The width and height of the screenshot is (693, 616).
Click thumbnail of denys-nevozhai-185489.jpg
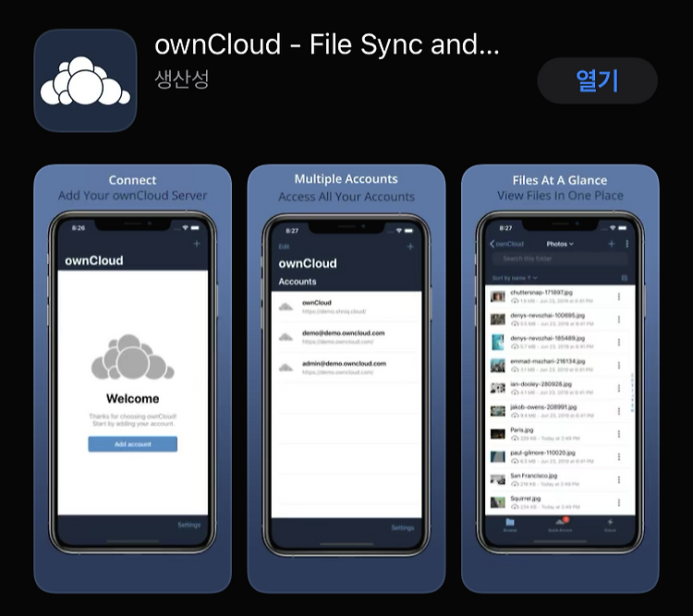coord(498,343)
